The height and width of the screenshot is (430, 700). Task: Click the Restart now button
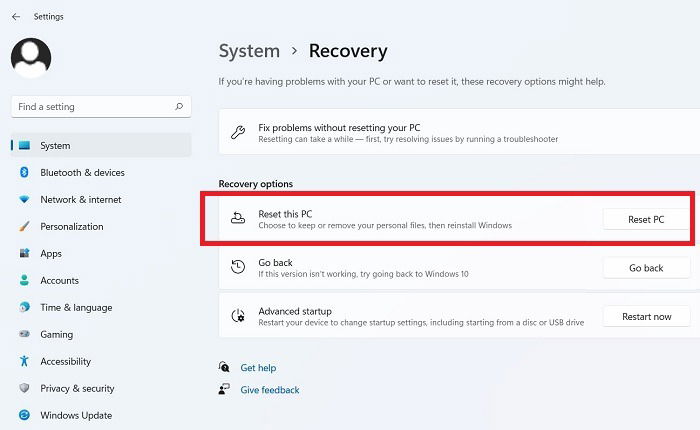(x=646, y=317)
